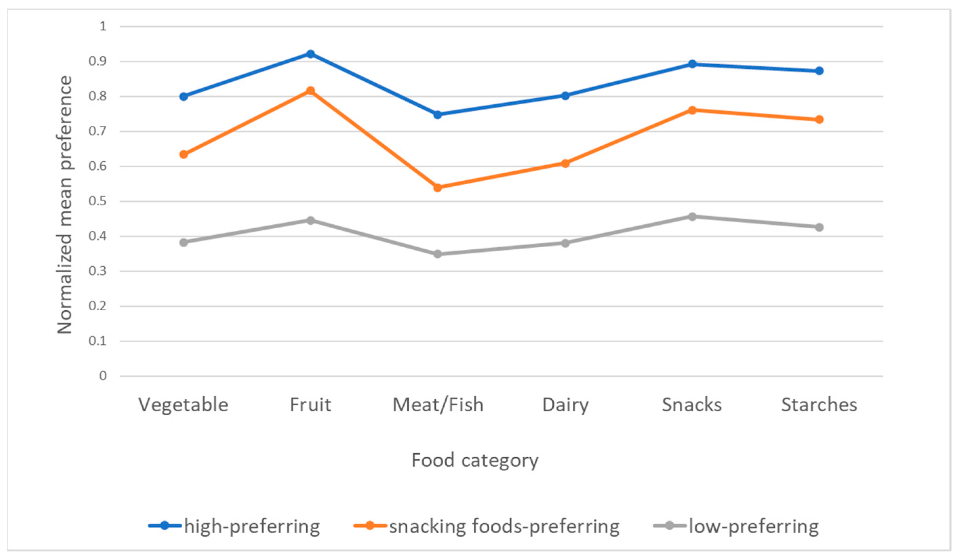The width and height of the screenshot is (960, 560).
Task: Select the Snacks x-axis label
Action: (x=692, y=405)
